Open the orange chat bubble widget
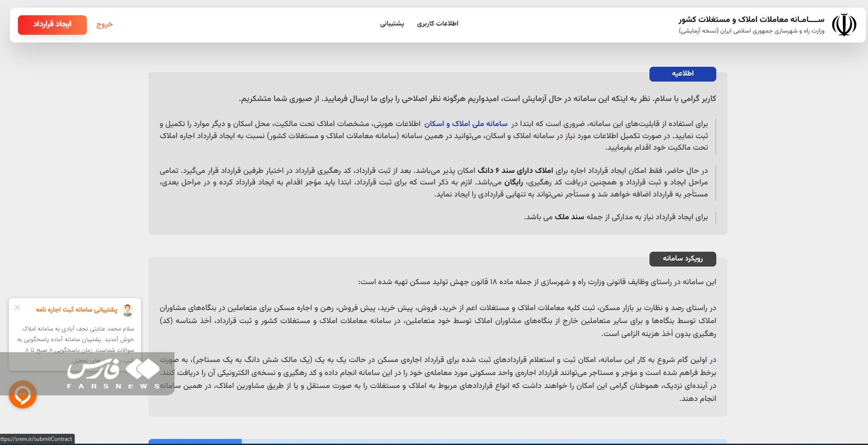The width and height of the screenshot is (868, 445). tap(23, 394)
